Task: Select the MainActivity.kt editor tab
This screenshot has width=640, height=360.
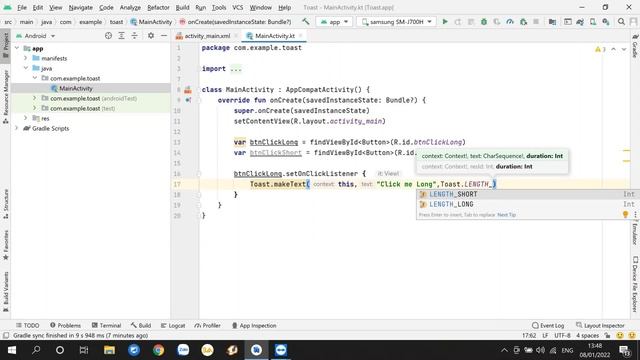Action: [x=275, y=36]
